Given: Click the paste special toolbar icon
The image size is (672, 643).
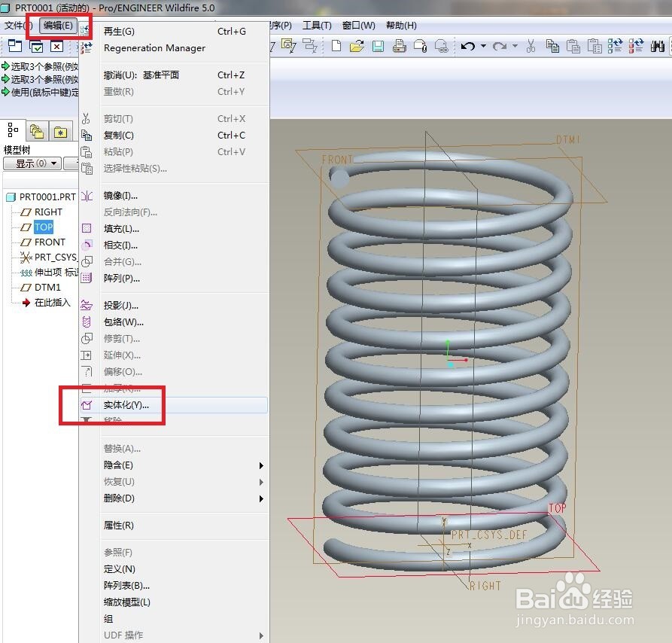Looking at the screenshot, I should (x=594, y=45).
